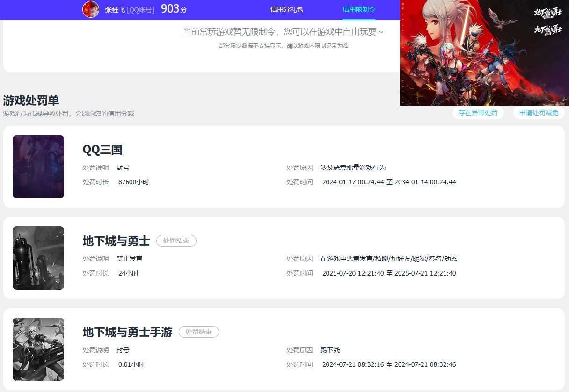Screen dimensions: 569x392
Task: Open the 地下城与勇士手游 game thumbnail
Action: click(x=38, y=349)
